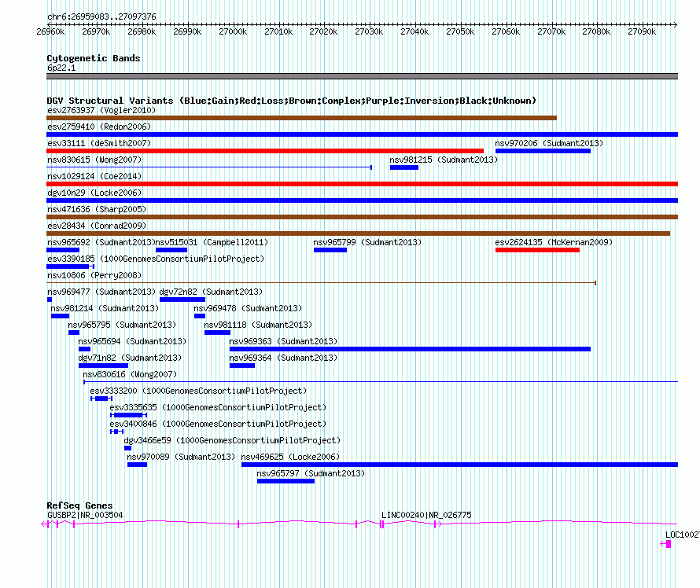Viewport: 700px width, 588px height.
Task: Select the esv28434 (Conrad2009) brown bar
Action: tap(358, 233)
